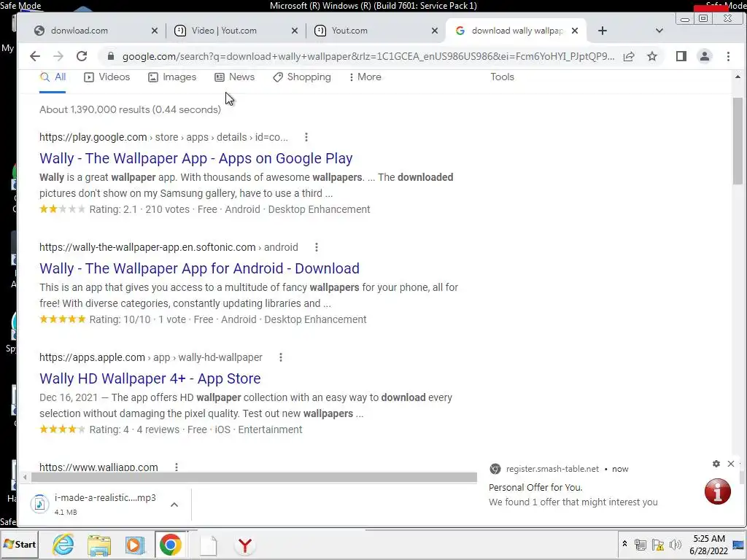Go back to previous page in Chrome
The image size is (747, 560).
click(35, 56)
